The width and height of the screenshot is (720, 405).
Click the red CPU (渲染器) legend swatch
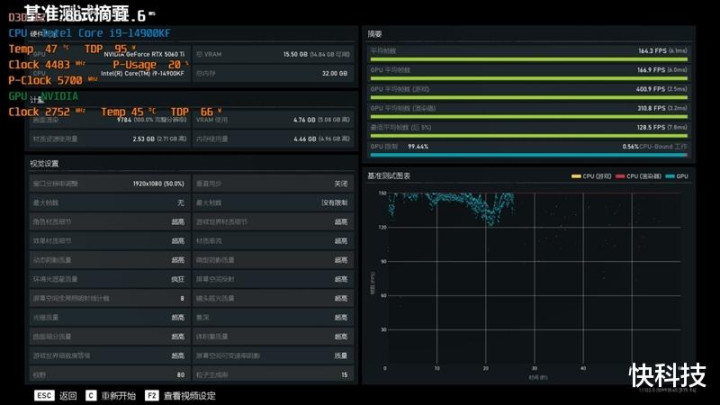coord(620,176)
